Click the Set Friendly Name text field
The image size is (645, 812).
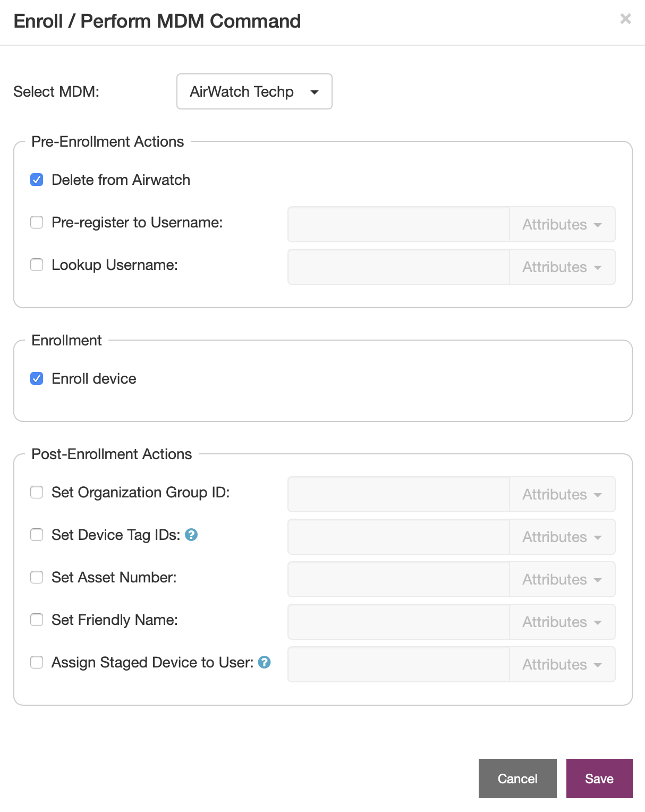click(398, 622)
